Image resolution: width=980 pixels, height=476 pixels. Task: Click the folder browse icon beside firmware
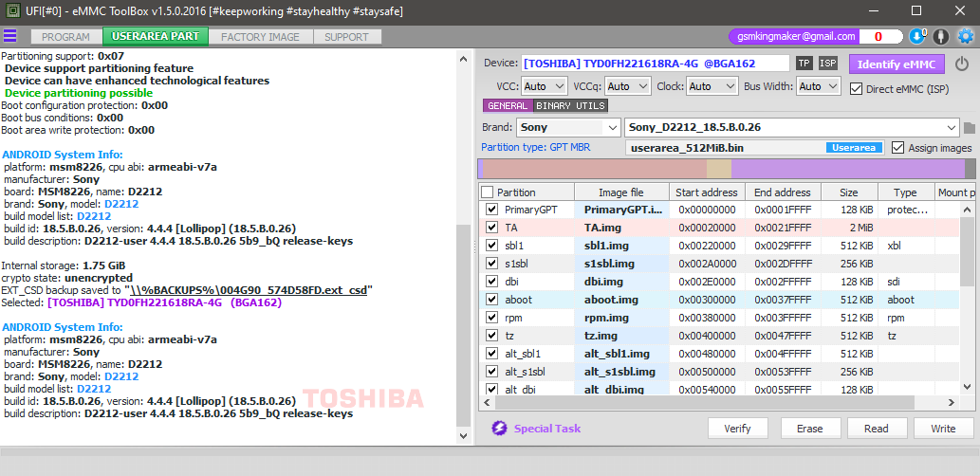click(970, 128)
